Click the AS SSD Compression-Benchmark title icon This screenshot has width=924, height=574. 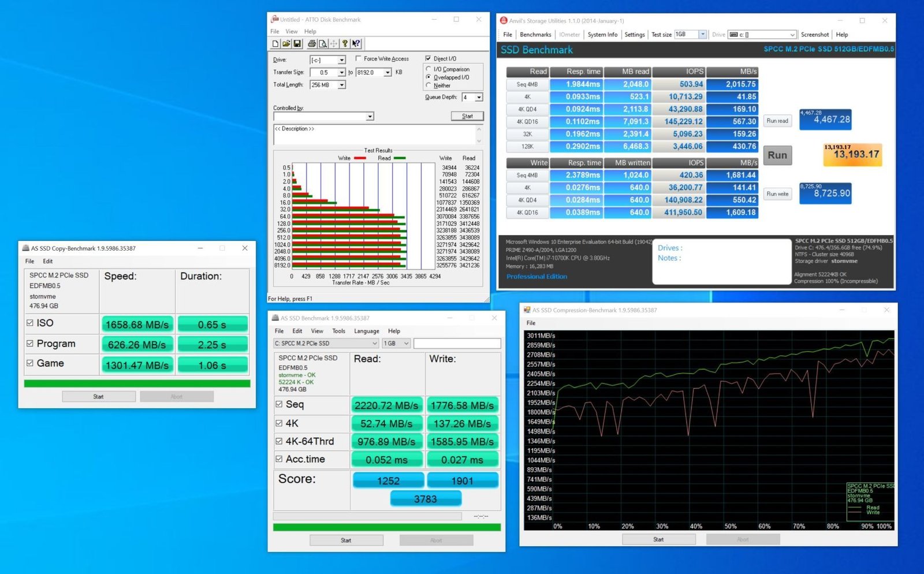(x=527, y=310)
